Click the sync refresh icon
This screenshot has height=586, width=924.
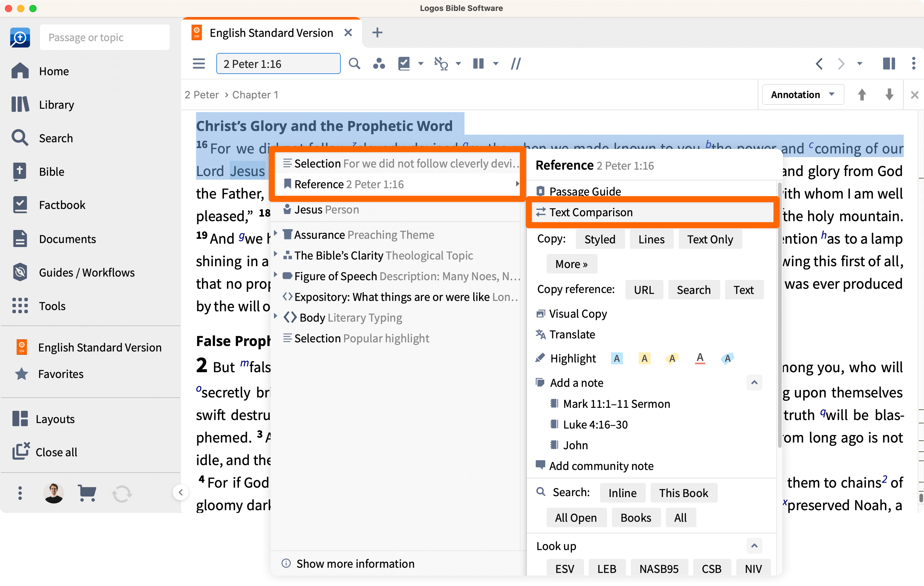coord(122,494)
